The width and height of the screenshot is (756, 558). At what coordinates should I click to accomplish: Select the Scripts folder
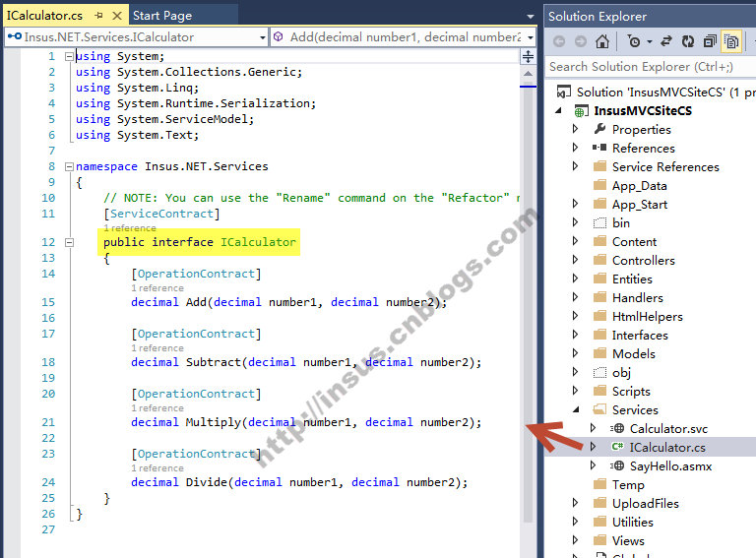(x=631, y=392)
